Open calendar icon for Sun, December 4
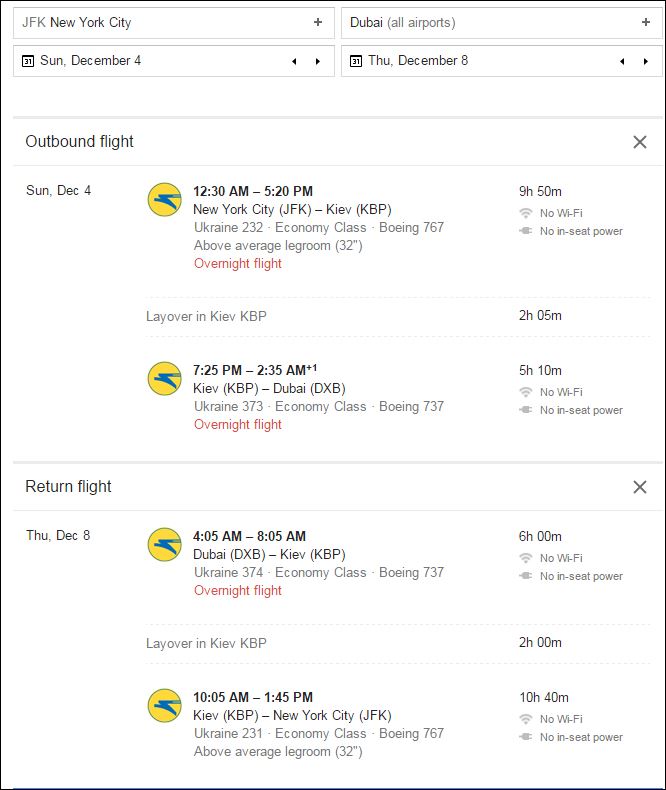666x790 pixels. [x=28, y=61]
